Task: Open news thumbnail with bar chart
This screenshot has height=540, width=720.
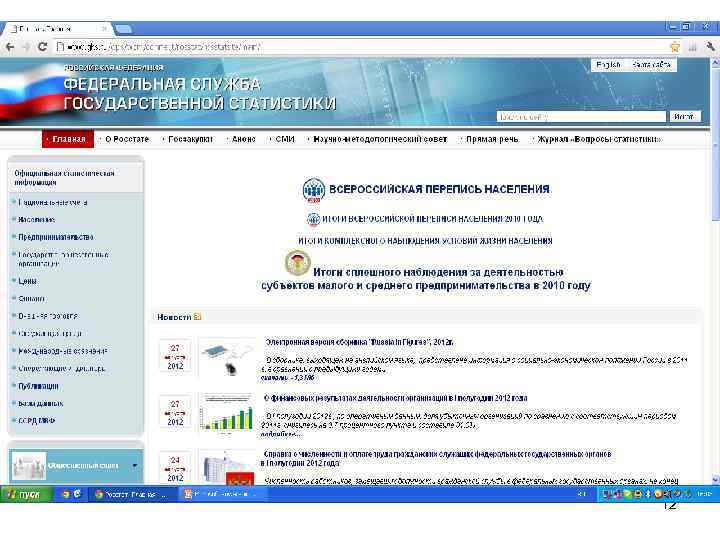Action: pos(227,413)
